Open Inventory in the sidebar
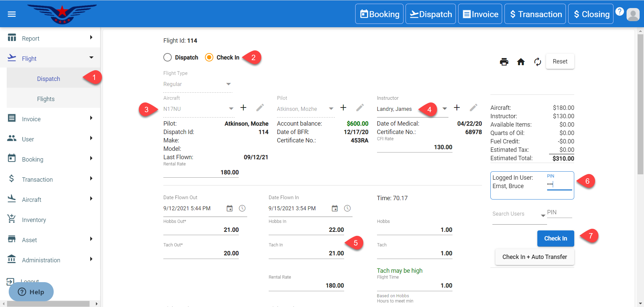This screenshot has width=644, height=307. (34, 220)
